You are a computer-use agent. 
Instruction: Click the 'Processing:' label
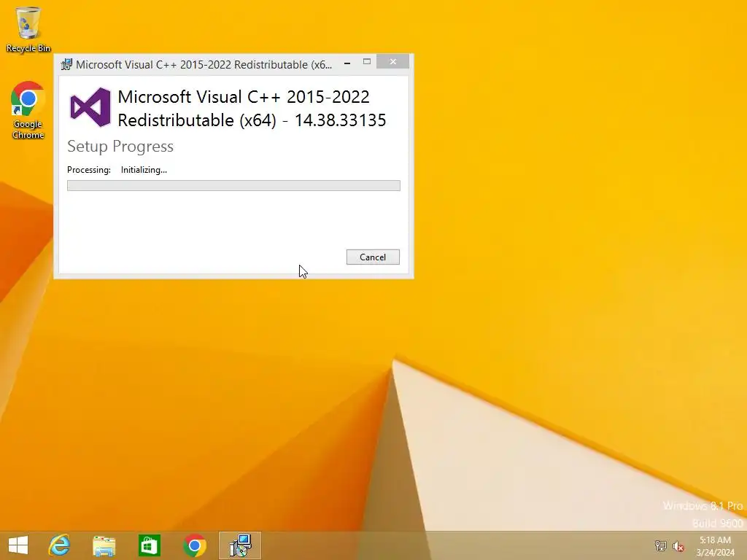(x=88, y=170)
